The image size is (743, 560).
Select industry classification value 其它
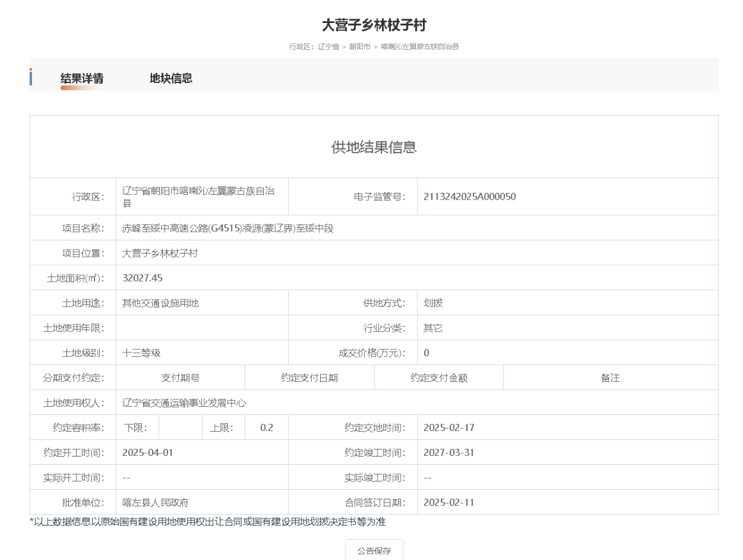433,328
